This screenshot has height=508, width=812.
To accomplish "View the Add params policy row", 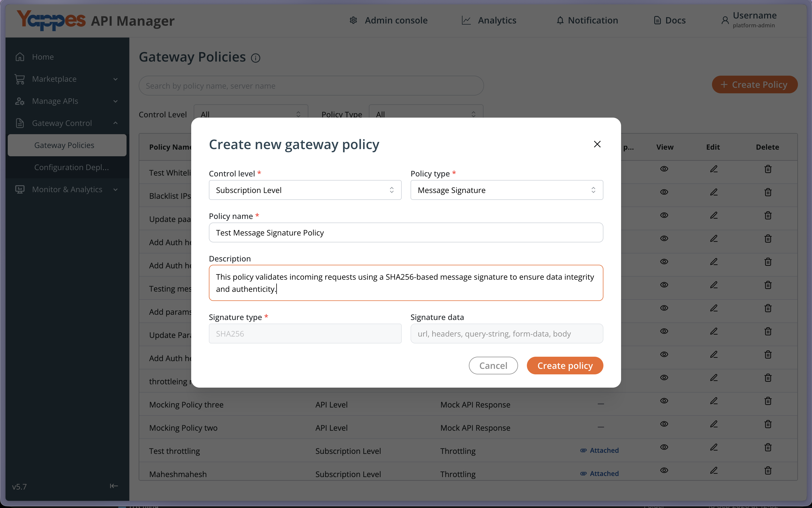I will click(664, 308).
